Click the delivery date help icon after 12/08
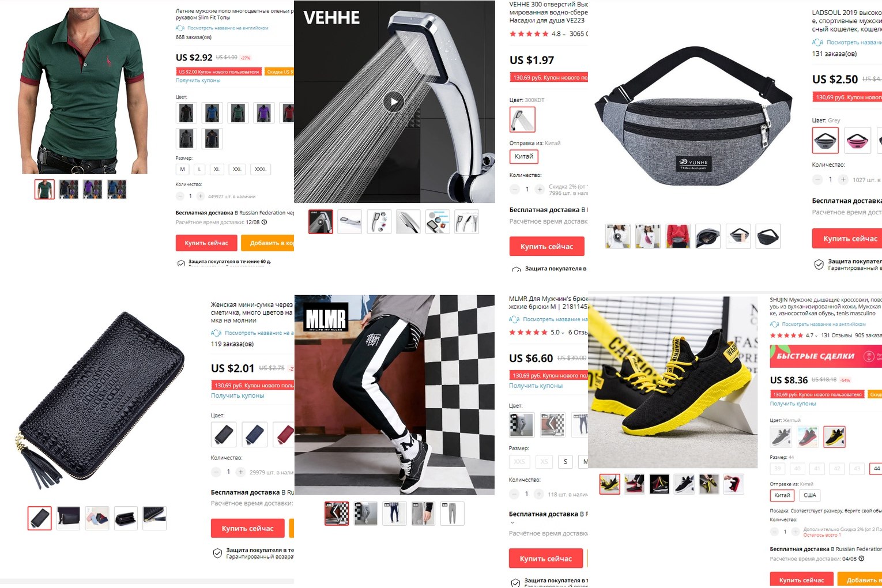Screen dimensions: 882x588 [x=264, y=222]
